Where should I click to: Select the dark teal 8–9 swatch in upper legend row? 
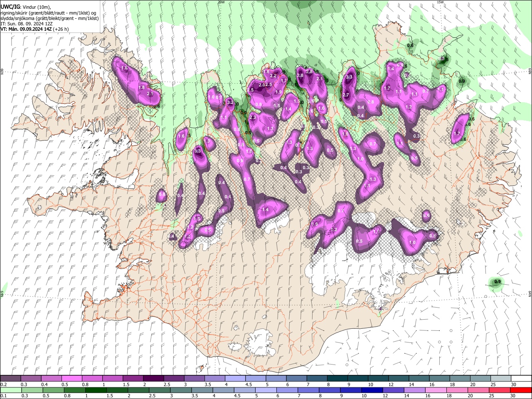click(337, 378)
